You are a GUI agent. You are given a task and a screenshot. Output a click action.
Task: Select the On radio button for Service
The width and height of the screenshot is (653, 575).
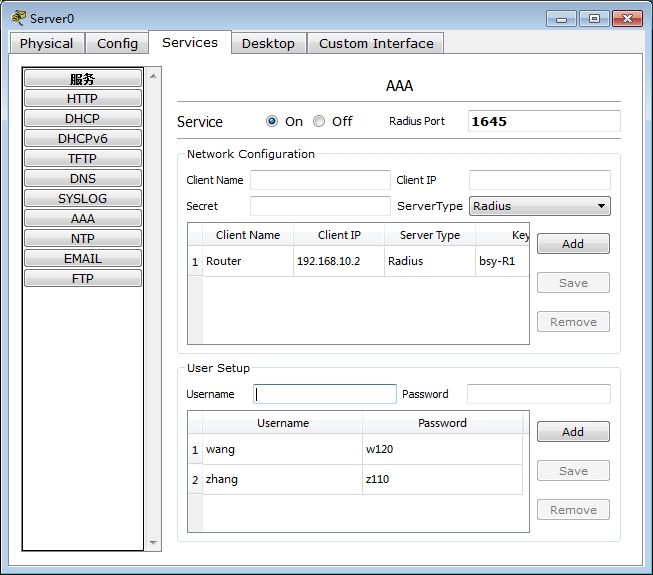tap(272, 121)
